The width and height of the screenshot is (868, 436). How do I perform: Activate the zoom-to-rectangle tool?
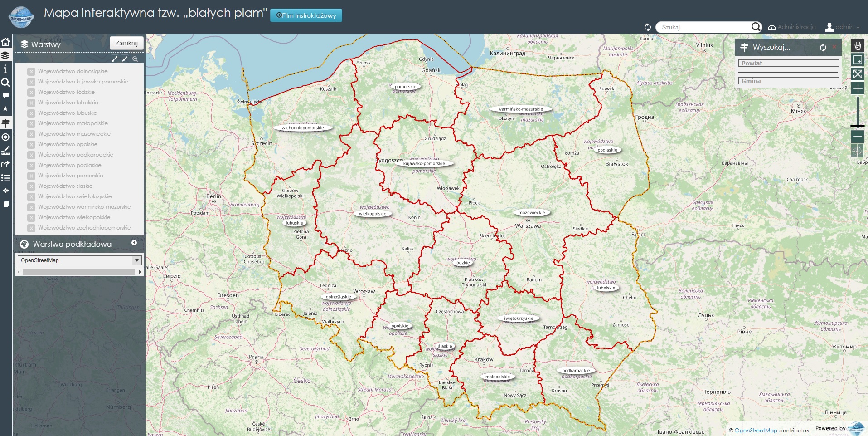[x=858, y=60]
